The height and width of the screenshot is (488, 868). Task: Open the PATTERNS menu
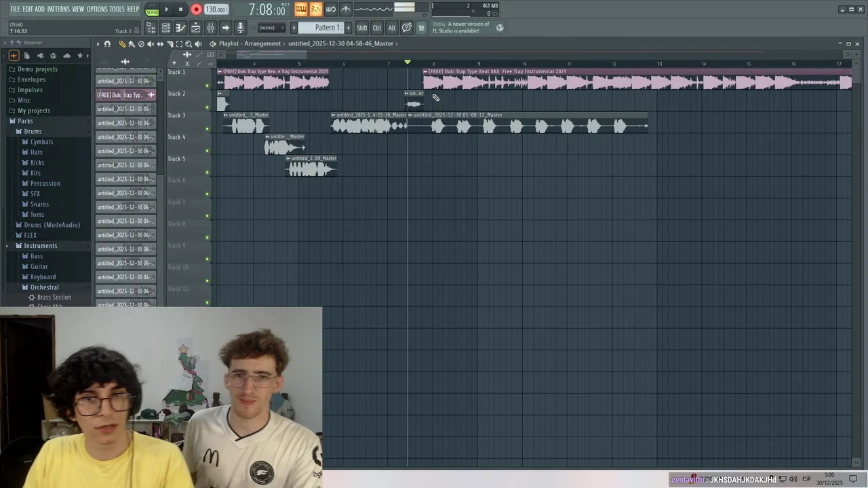coord(58,9)
